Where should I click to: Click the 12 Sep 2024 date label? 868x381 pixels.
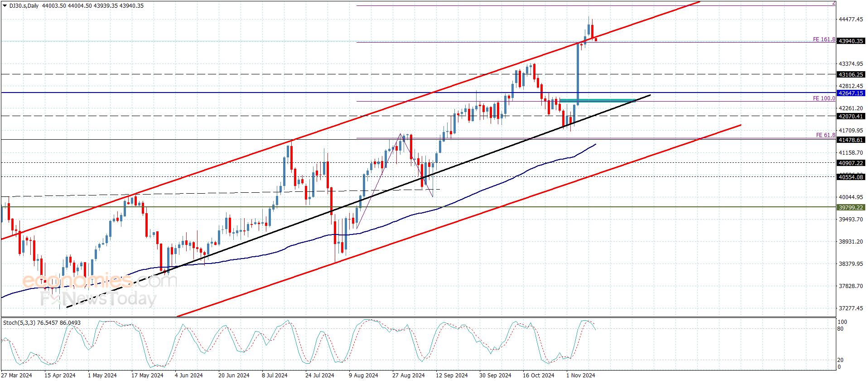pos(452,376)
